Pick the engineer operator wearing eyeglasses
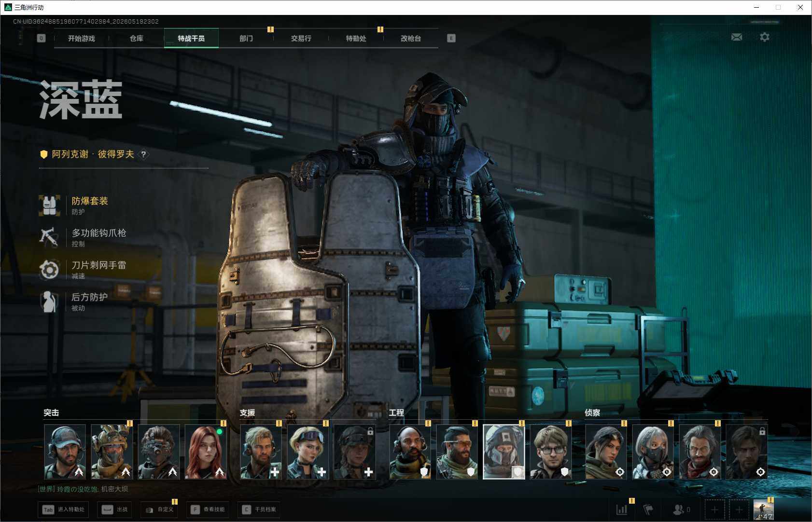Screen dimensions: 812x522 point(550,452)
